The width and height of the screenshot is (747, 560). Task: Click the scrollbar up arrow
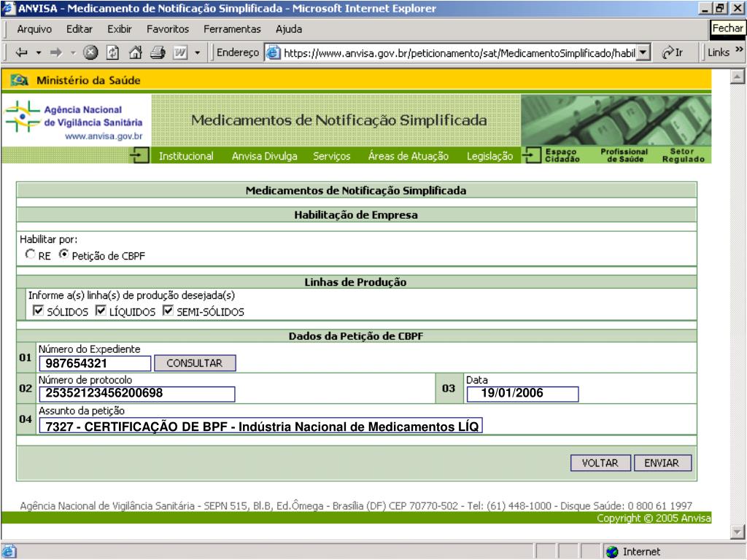click(737, 77)
